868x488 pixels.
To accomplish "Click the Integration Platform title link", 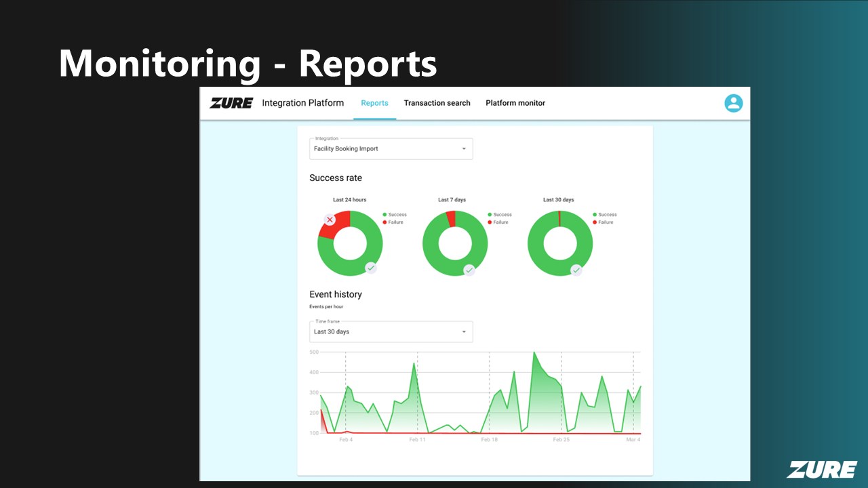I will [302, 103].
